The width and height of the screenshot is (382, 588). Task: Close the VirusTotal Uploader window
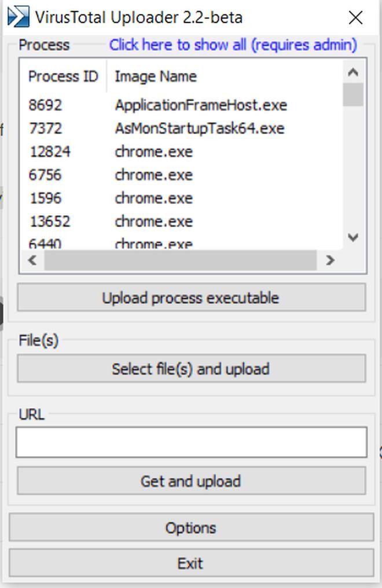click(355, 17)
